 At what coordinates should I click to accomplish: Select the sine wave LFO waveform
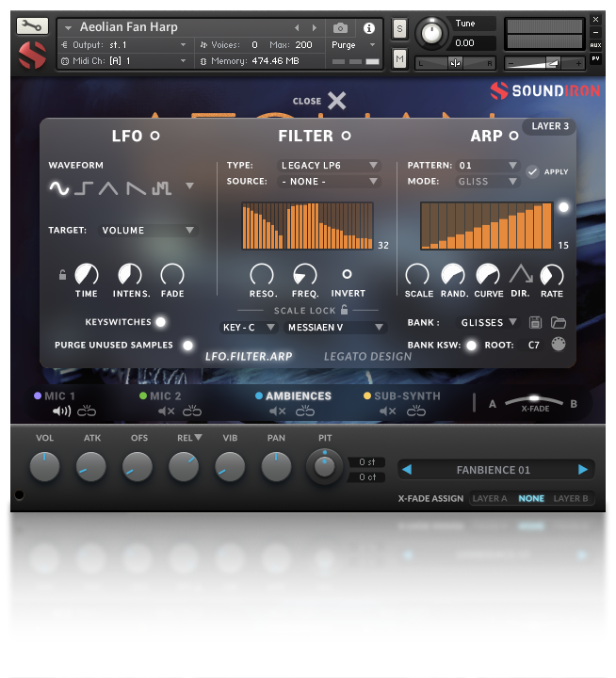(59, 188)
